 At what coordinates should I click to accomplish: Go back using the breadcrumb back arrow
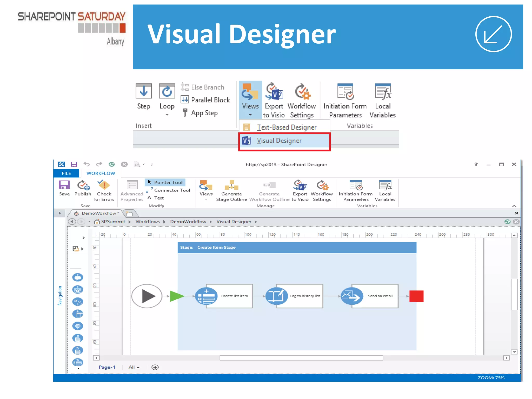click(x=72, y=222)
